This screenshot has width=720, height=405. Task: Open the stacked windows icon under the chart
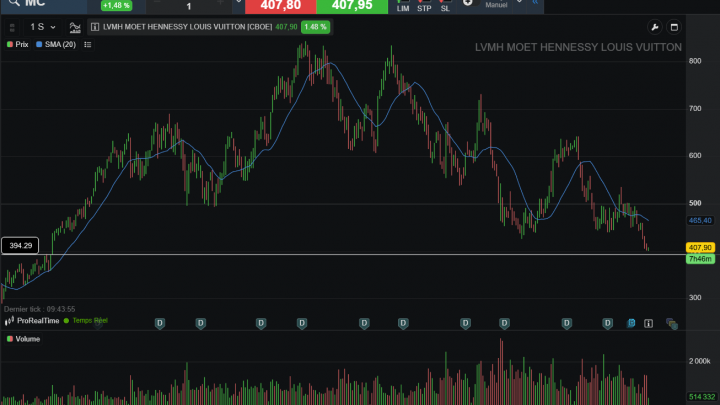pyautogui.click(x=672, y=324)
